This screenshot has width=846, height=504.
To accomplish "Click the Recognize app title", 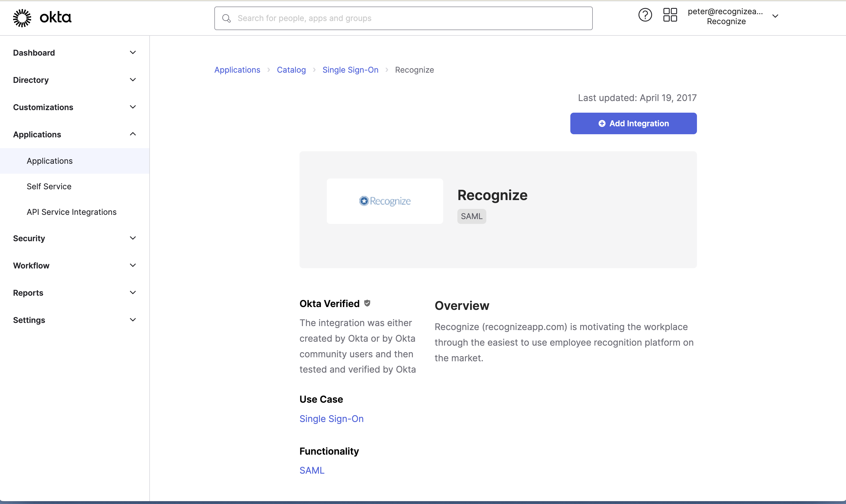I will coord(492,195).
